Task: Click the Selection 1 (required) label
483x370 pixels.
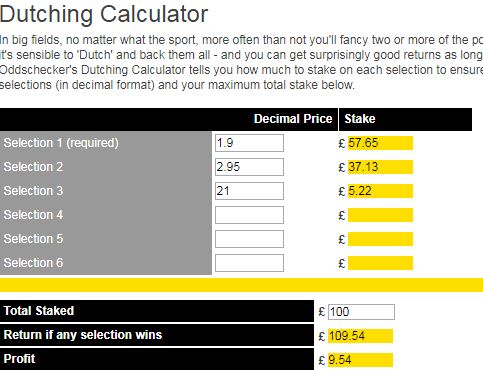Action: [x=61, y=143]
